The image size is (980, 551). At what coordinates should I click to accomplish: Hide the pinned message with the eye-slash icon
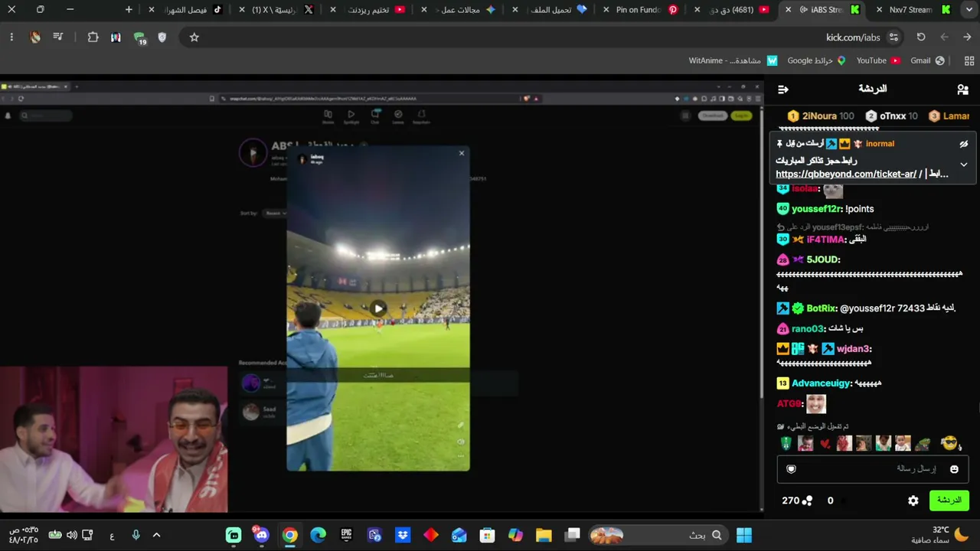[964, 144]
